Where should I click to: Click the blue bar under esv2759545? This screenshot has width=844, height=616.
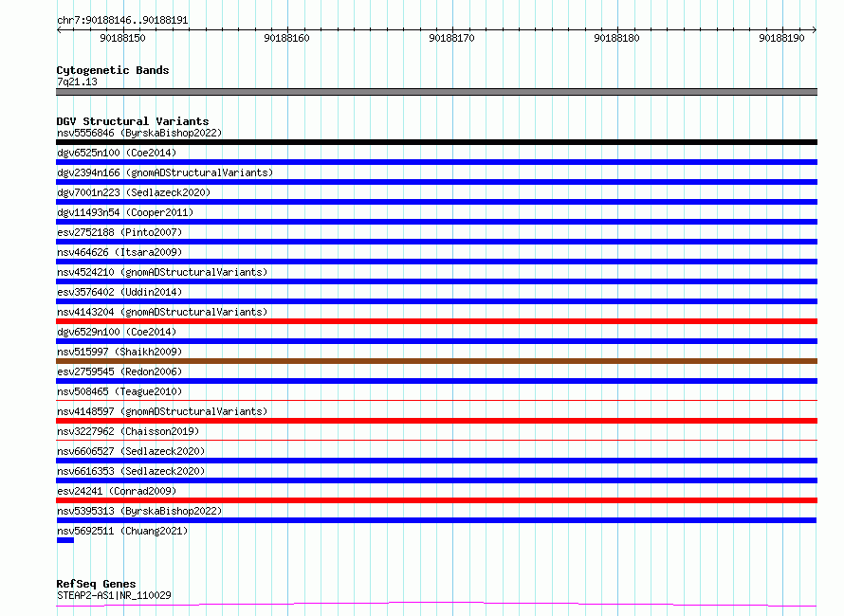click(436, 381)
